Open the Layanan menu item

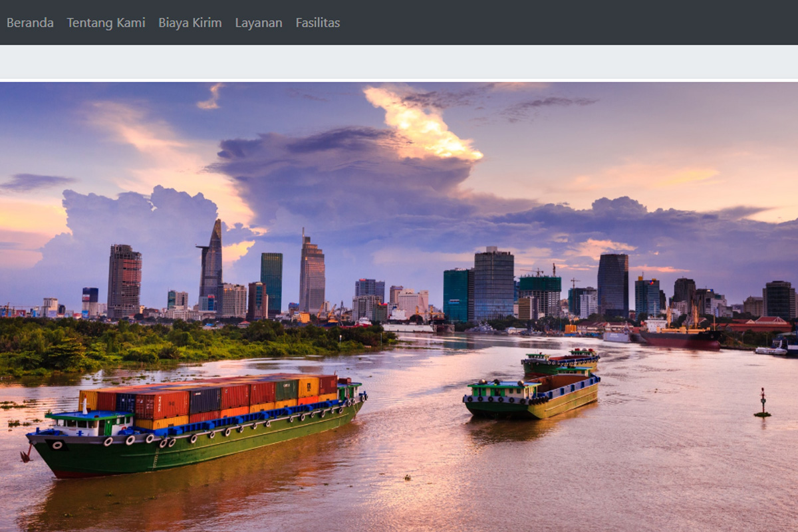258,23
